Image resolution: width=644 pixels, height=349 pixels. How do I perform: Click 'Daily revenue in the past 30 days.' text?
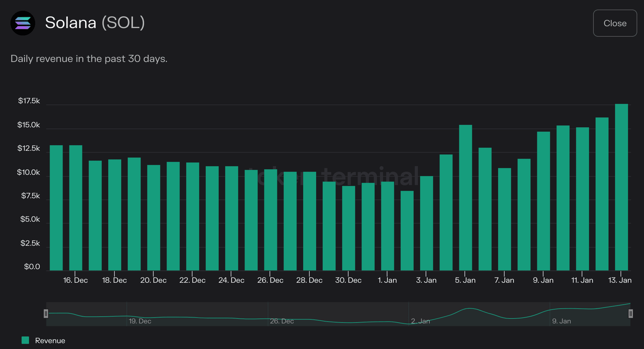pyautogui.click(x=89, y=59)
